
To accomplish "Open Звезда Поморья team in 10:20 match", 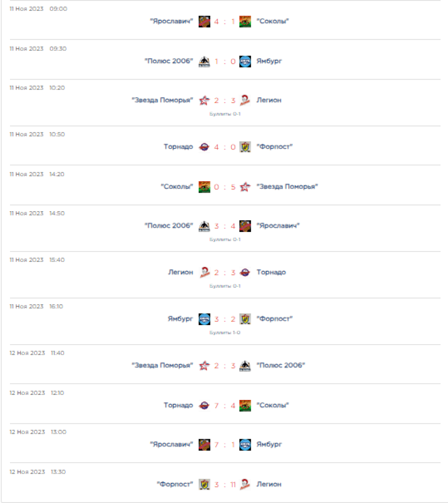I will click(x=162, y=100).
